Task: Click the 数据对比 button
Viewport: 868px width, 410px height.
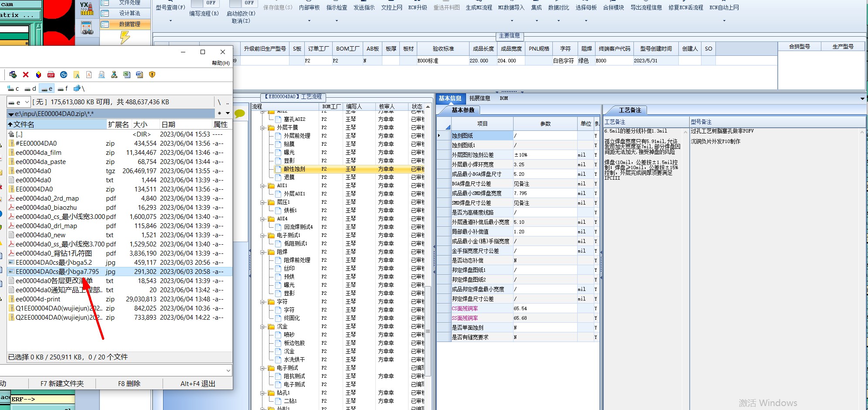Action: [558, 7]
